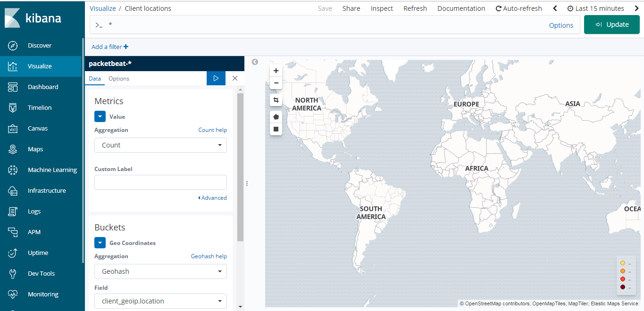Zoom in on the map
The image size is (644, 311).
pyautogui.click(x=276, y=71)
